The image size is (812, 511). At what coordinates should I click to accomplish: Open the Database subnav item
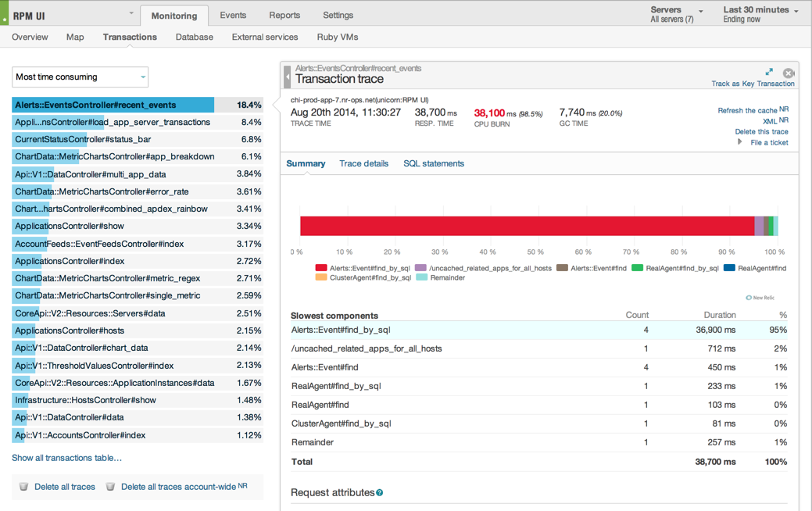pyautogui.click(x=194, y=37)
